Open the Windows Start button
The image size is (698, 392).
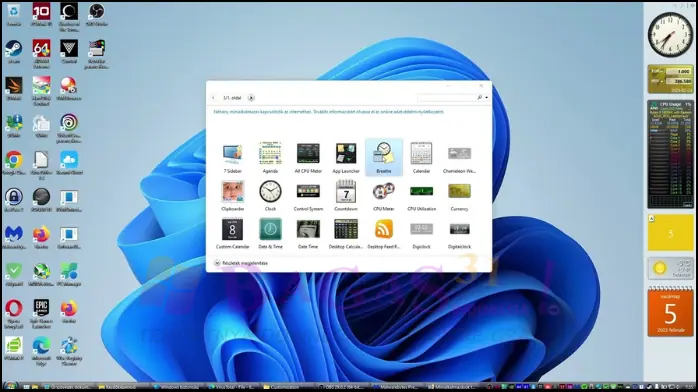click(10, 386)
